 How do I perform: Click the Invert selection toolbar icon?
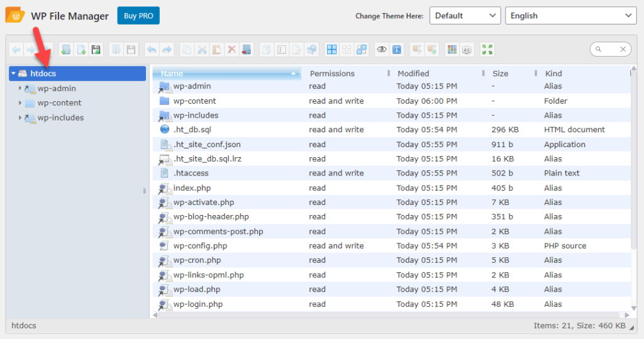[x=362, y=50]
